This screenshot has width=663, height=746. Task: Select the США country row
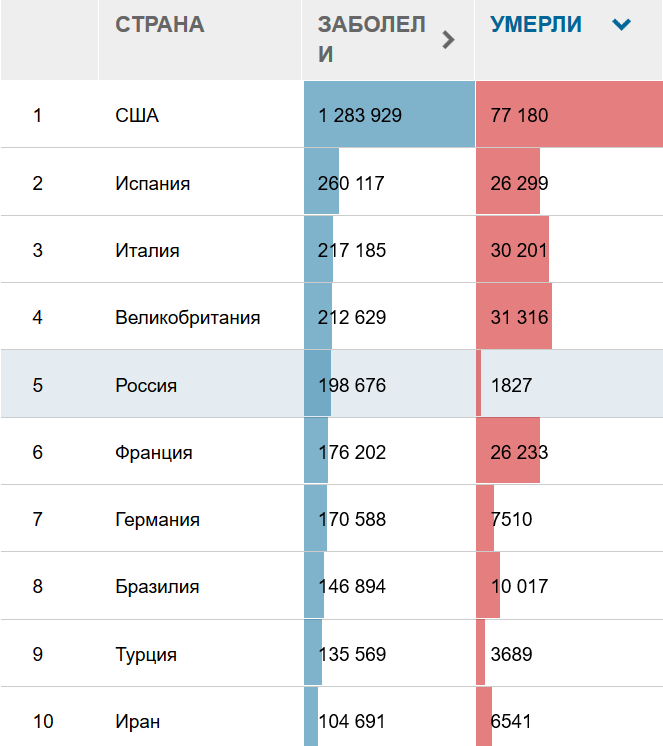click(137, 115)
